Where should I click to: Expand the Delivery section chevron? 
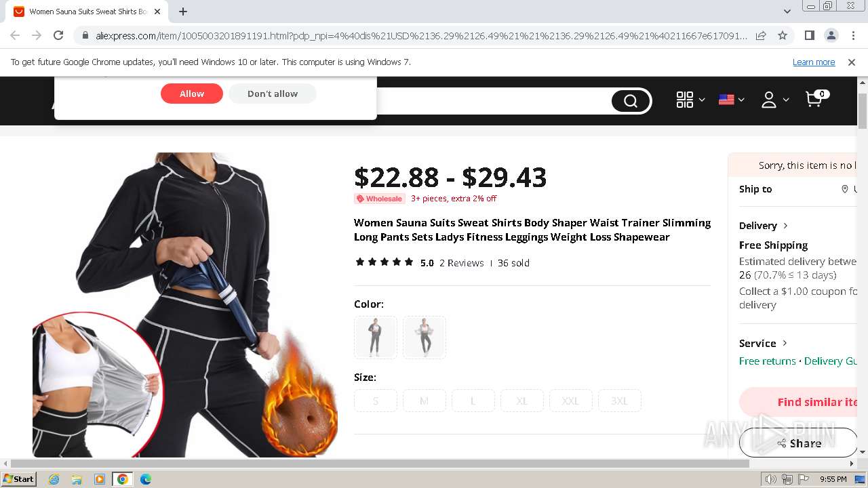(785, 226)
